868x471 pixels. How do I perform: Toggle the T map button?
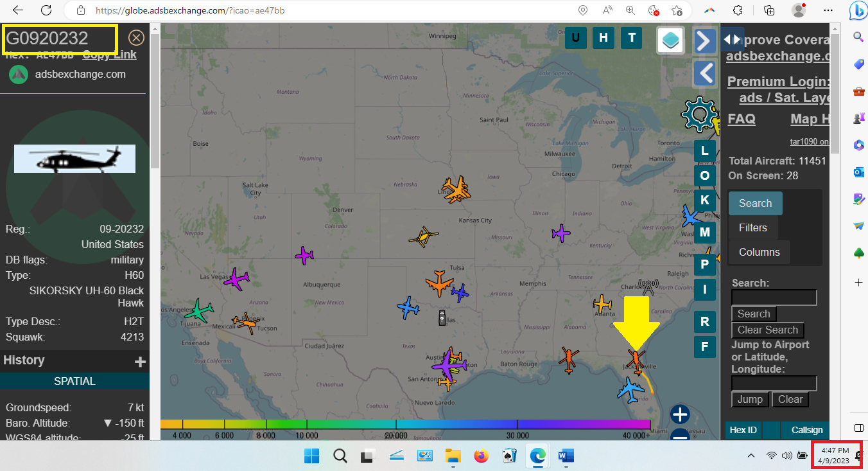(x=632, y=38)
